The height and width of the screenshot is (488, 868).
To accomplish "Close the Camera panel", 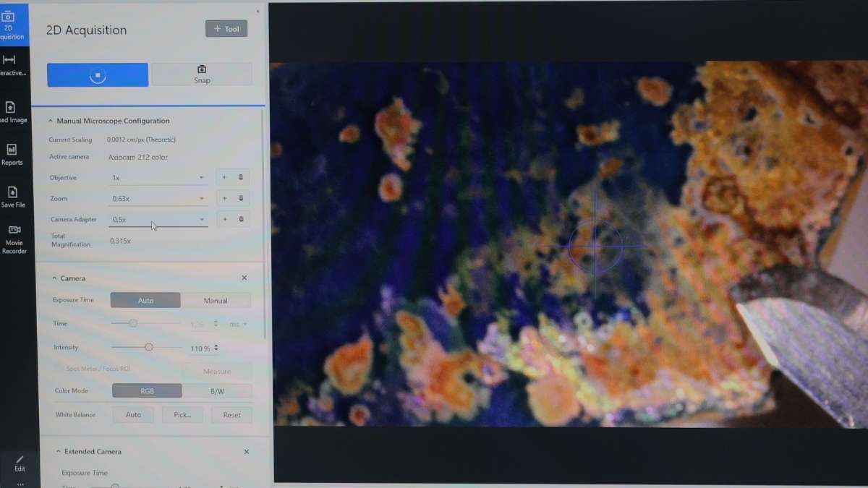I will (x=244, y=278).
